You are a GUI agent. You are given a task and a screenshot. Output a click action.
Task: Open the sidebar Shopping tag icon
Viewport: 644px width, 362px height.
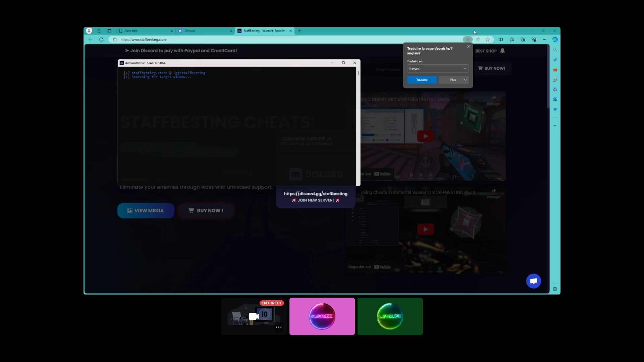(555, 60)
